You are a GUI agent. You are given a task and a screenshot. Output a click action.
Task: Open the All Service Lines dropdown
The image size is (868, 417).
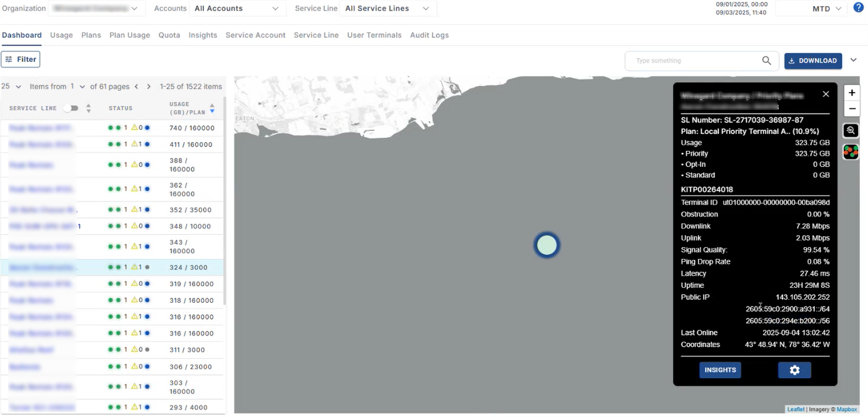tap(386, 9)
